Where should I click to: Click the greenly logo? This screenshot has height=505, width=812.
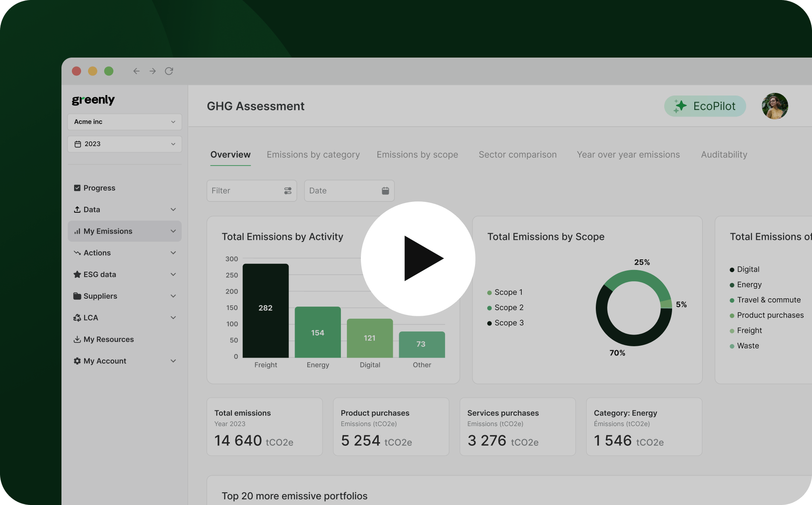[x=93, y=100]
